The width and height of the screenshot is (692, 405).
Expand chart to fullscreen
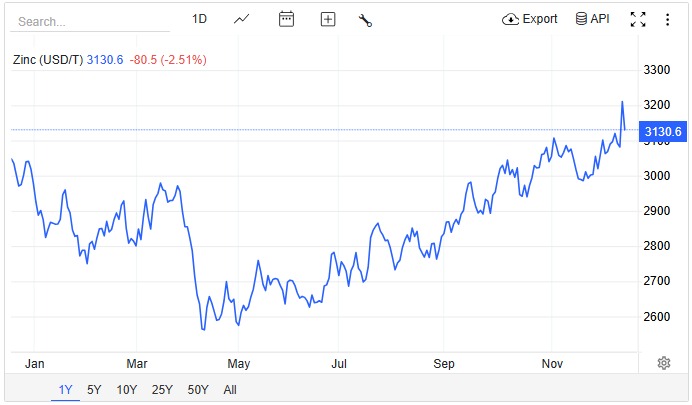coord(638,19)
